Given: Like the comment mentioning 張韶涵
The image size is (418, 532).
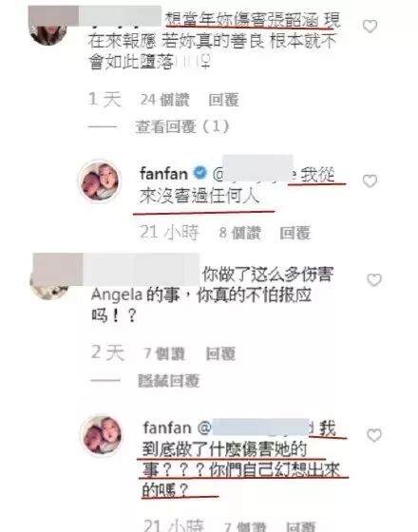Looking at the screenshot, I should click(x=370, y=27).
